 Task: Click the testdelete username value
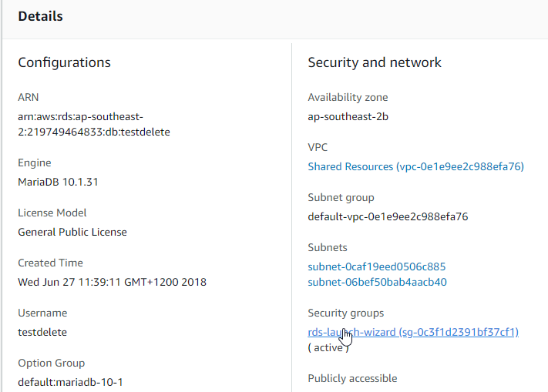click(x=42, y=332)
